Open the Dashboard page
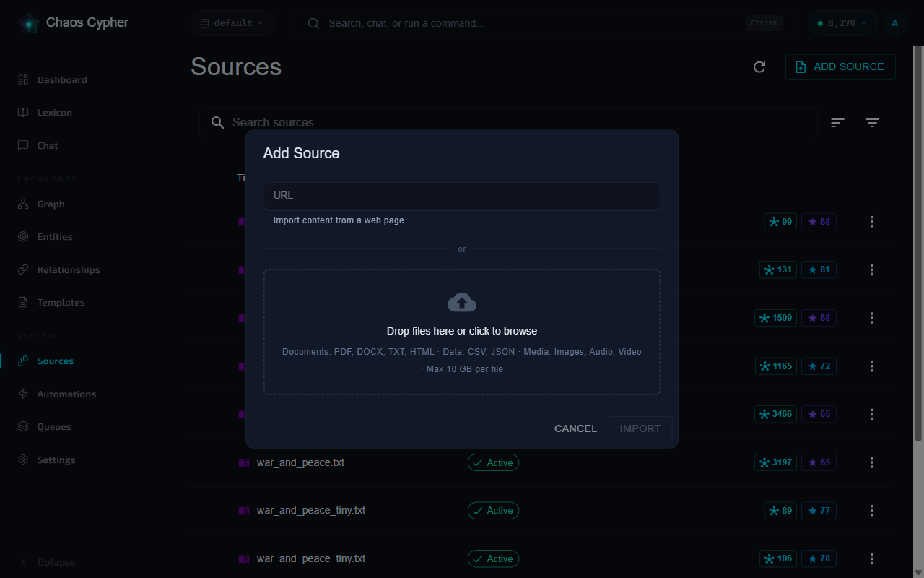Image resolution: width=924 pixels, height=578 pixels. [x=62, y=79]
